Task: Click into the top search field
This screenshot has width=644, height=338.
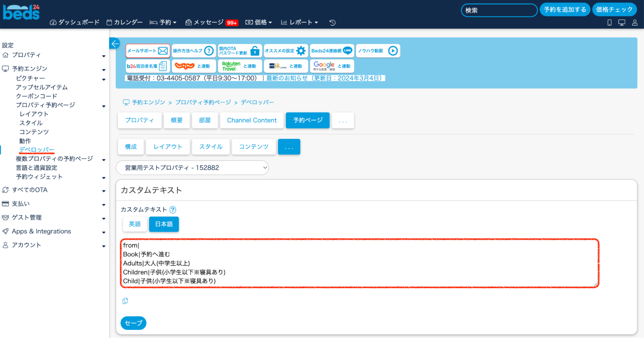Action: point(499,10)
